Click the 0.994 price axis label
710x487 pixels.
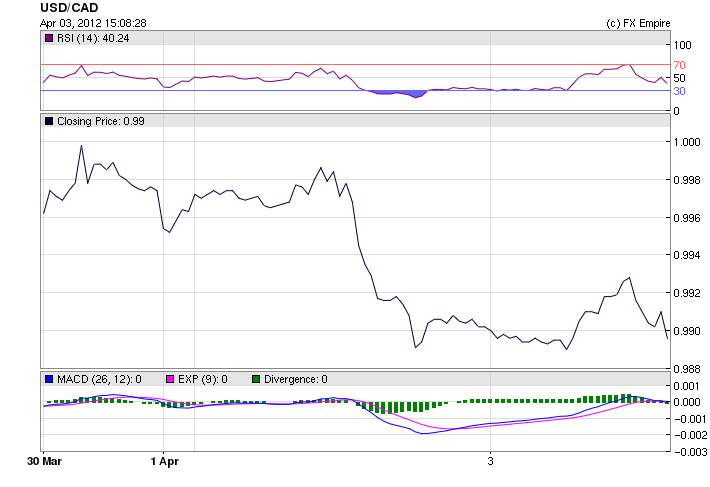687,255
